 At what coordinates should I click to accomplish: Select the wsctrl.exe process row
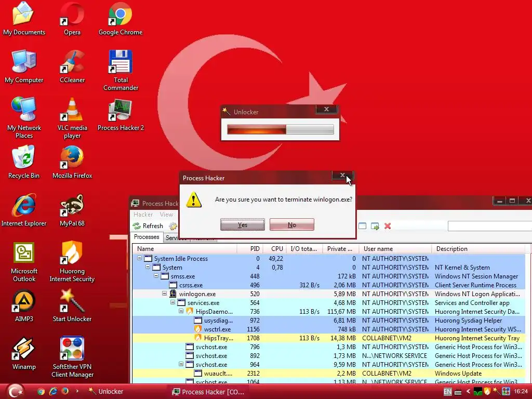tap(328, 329)
